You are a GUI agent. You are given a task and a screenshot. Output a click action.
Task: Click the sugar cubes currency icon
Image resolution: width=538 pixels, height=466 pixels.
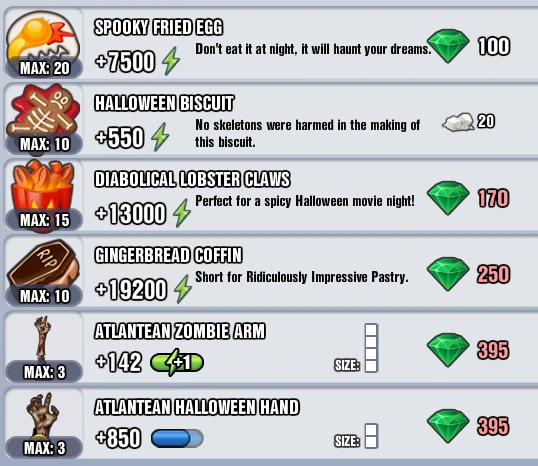pos(458,122)
